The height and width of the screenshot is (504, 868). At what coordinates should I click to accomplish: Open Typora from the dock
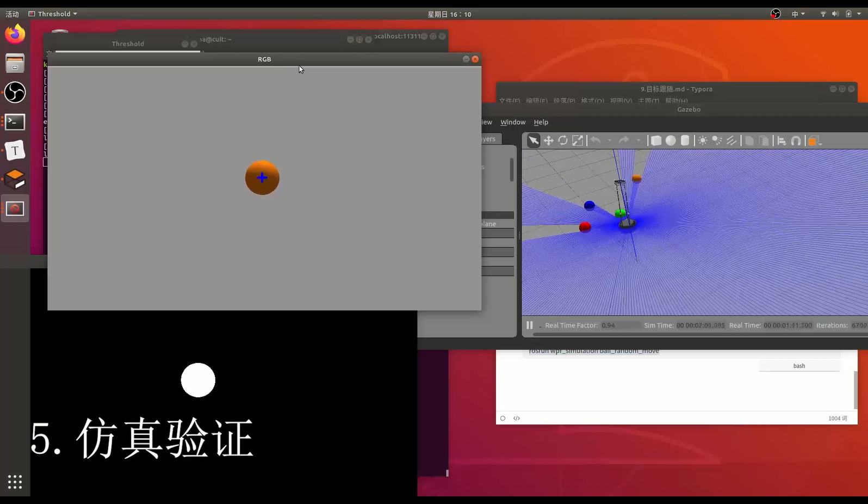(15, 151)
